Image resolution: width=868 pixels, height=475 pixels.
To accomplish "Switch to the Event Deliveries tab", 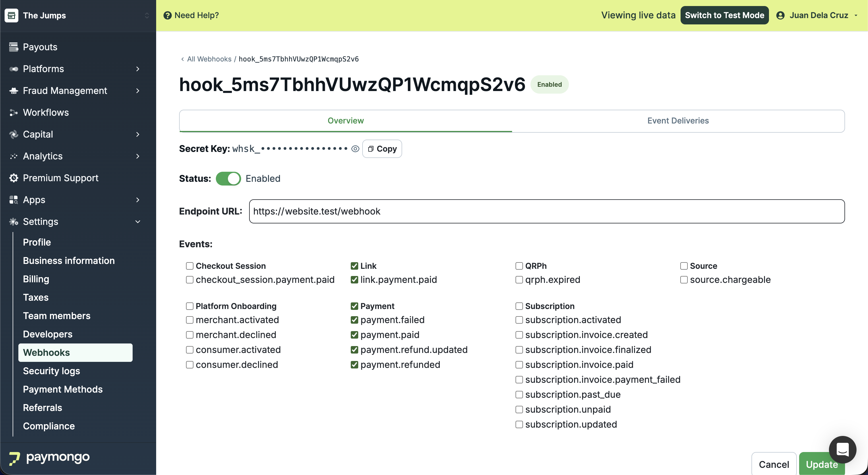I will tap(678, 121).
